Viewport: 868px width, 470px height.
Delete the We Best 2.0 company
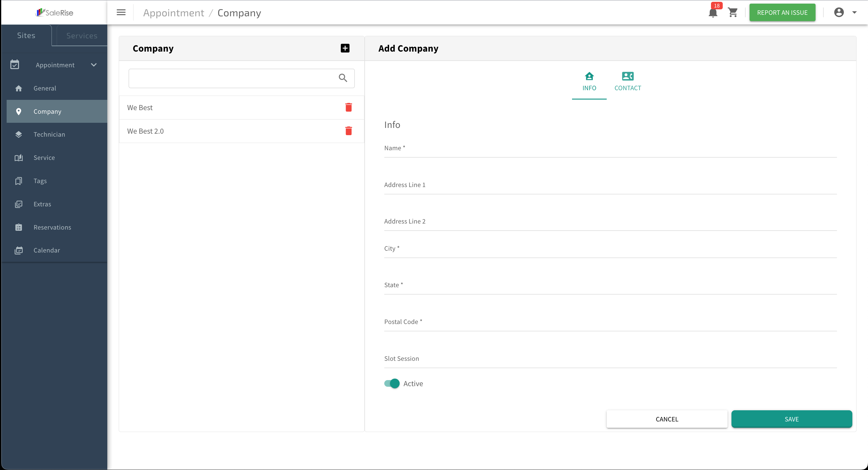tap(348, 131)
